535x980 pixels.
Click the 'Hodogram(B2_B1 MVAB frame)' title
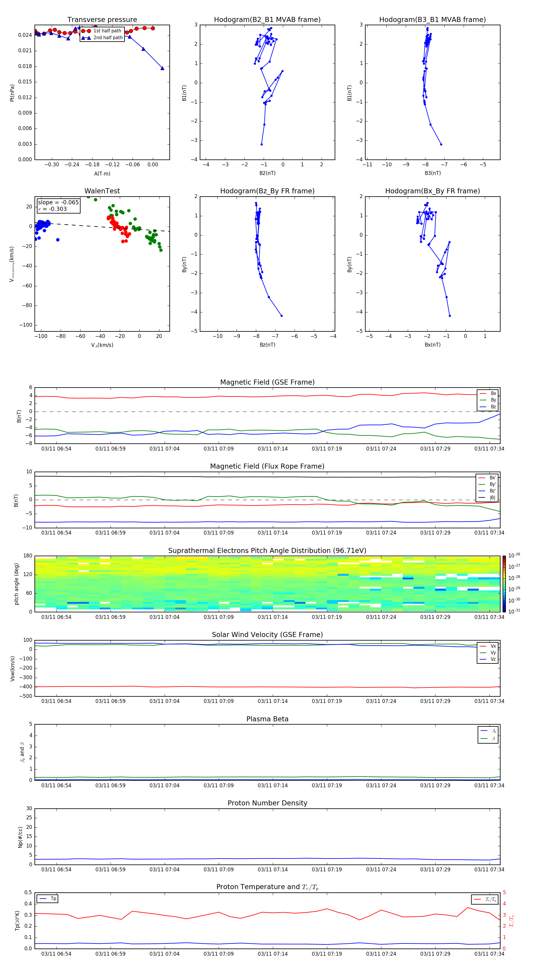click(267, 20)
